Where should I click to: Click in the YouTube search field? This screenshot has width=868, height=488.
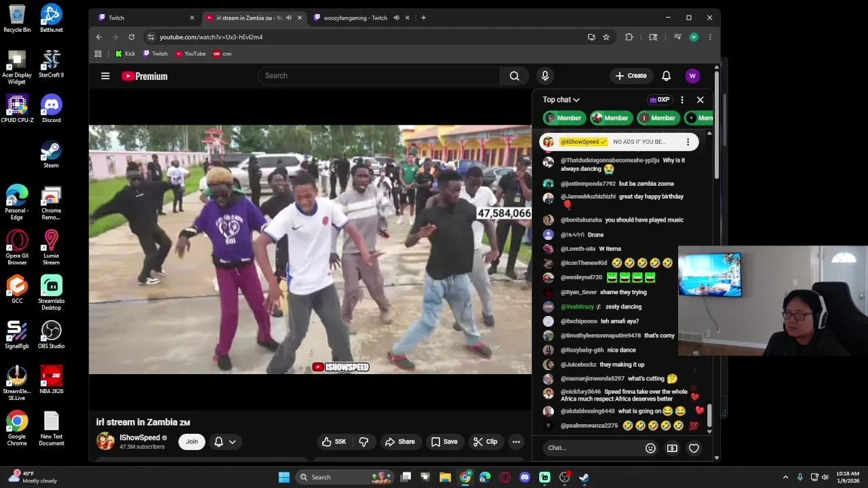tap(378, 76)
